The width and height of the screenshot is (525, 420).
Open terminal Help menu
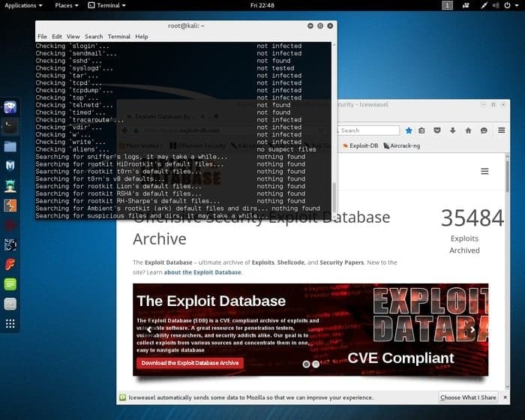click(142, 37)
